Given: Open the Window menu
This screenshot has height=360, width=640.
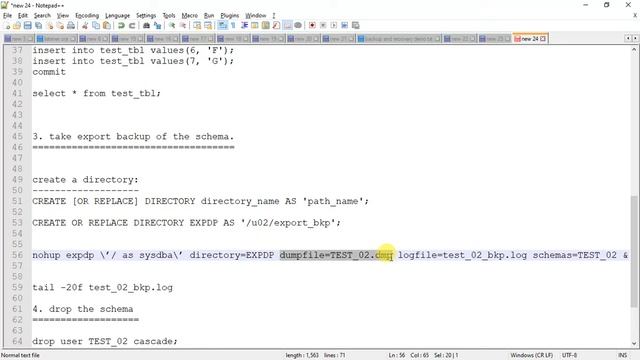Looking at the screenshot, I should coord(256,16).
